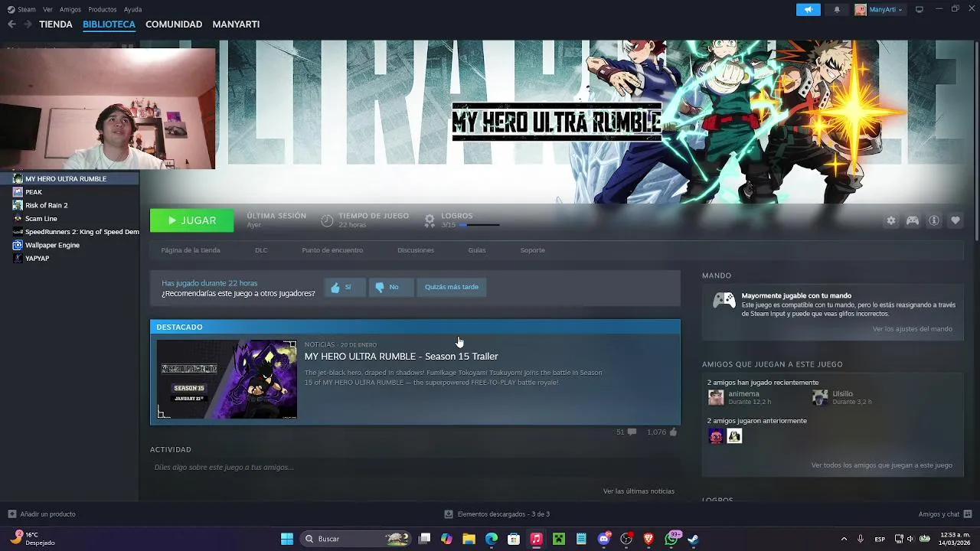Screen dimensions: 980x551
Task: Open Steam icon in Windows taskbar
Action: 693,539
